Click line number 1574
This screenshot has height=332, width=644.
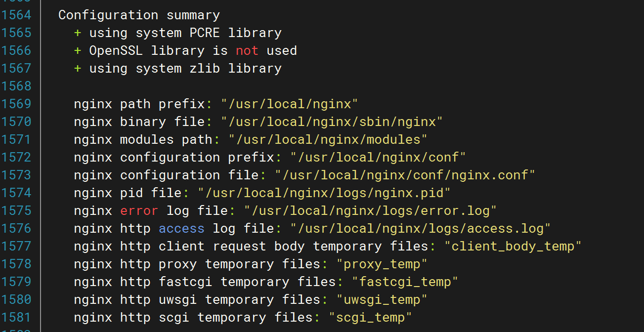click(16, 193)
